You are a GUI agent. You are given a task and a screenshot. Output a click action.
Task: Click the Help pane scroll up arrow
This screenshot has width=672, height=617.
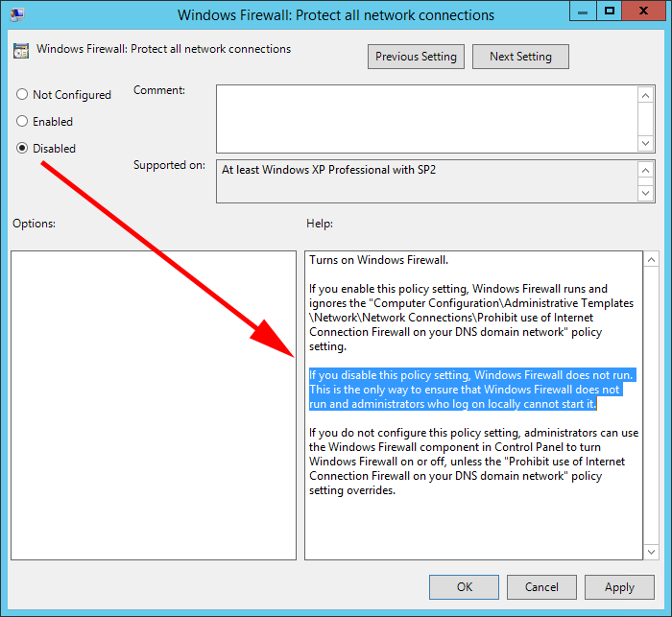pyautogui.click(x=651, y=260)
